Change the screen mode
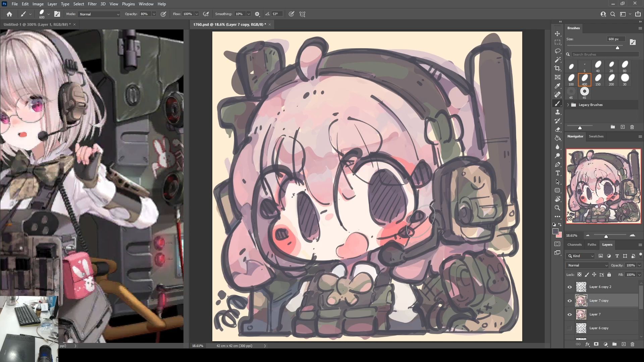The width and height of the screenshot is (644, 362). tap(557, 253)
